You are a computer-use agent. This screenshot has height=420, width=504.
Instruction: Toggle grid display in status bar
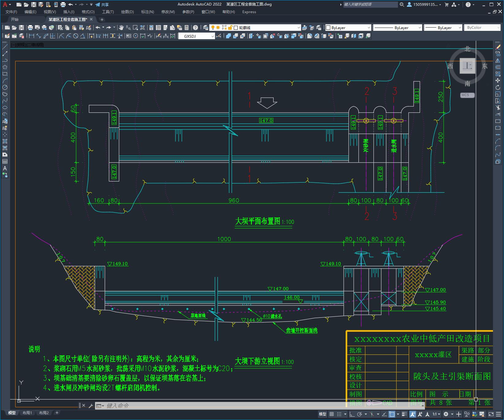click(x=332, y=414)
